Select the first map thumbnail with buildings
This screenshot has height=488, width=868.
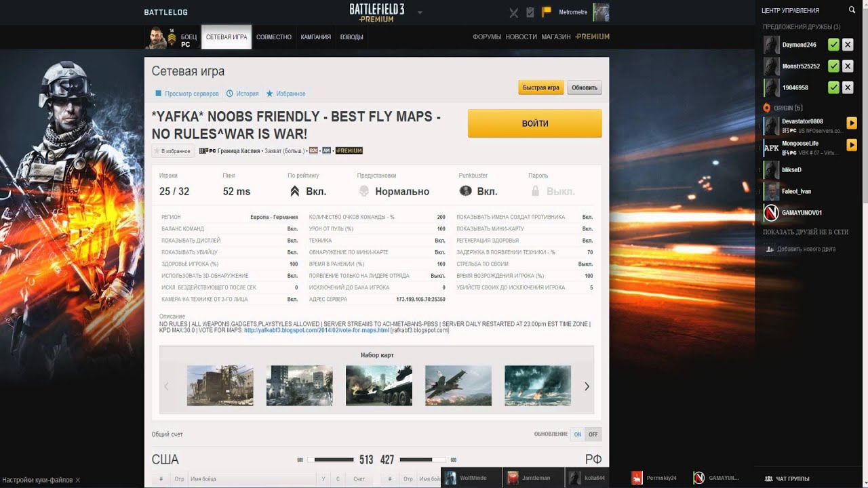pos(220,386)
